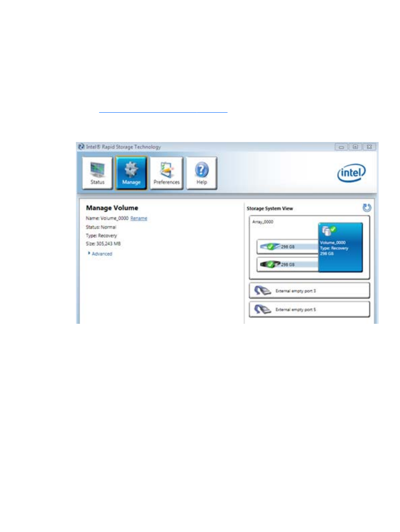Click the Storage System View heading

270,208
